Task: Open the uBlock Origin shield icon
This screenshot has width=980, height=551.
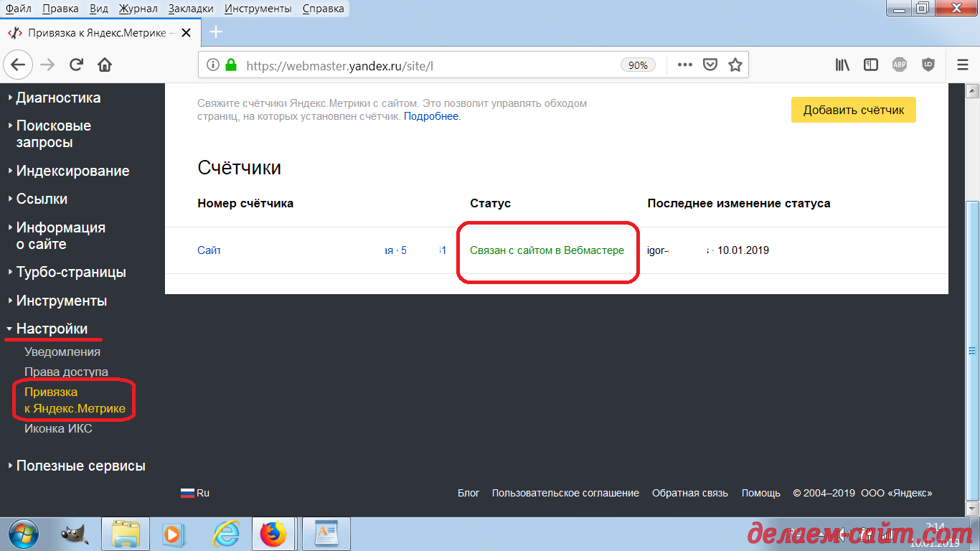Action: click(x=928, y=65)
